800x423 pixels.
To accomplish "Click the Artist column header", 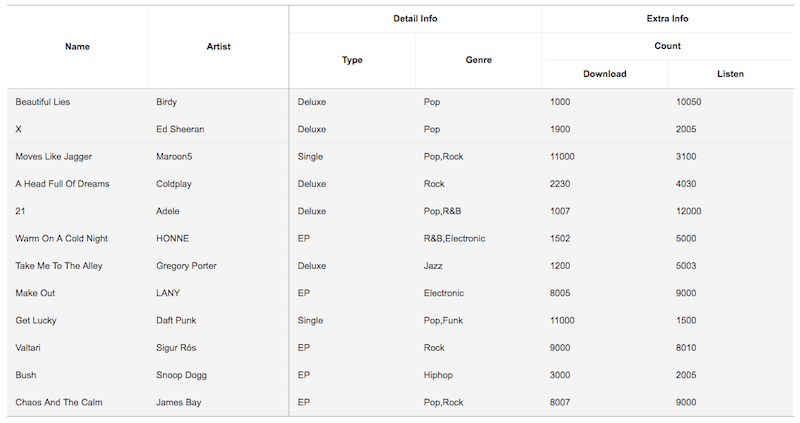I will coord(218,46).
